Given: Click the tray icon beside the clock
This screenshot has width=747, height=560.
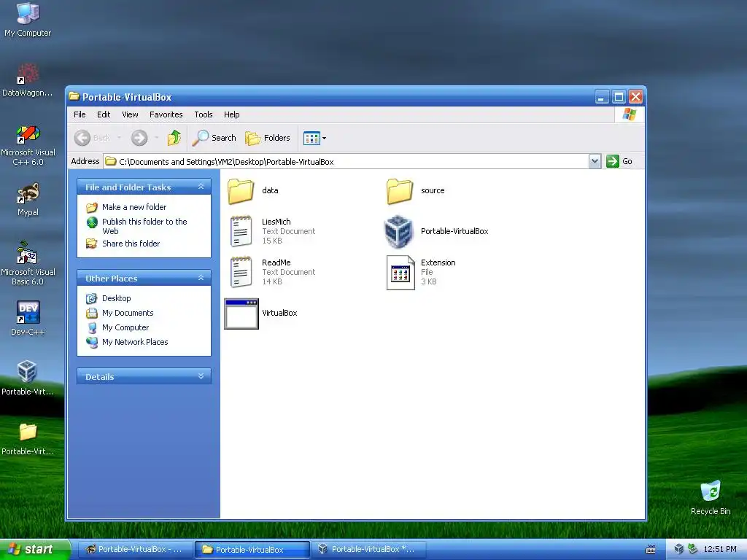Looking at the screenshot, I should pos(693,549).
